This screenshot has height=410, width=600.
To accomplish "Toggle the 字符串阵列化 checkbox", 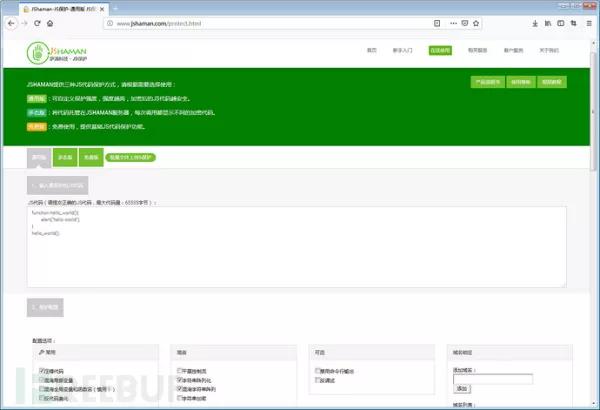I will click(179, 379).
